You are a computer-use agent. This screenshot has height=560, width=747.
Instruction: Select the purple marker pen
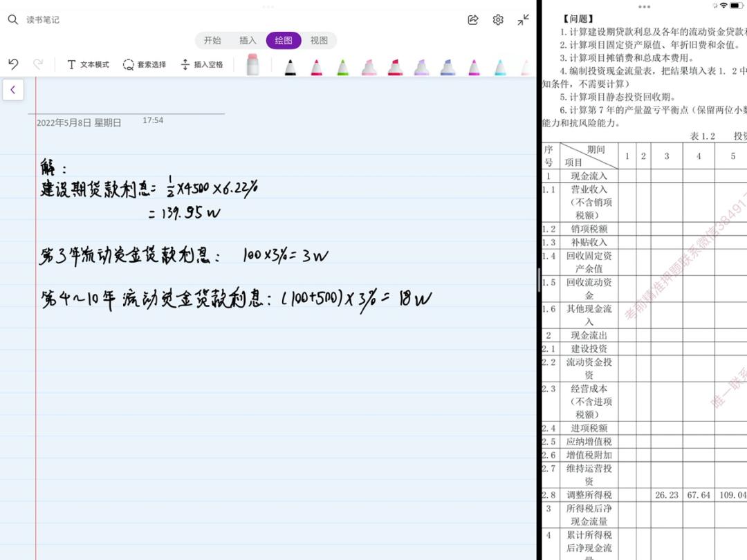(x=421, y=66)
